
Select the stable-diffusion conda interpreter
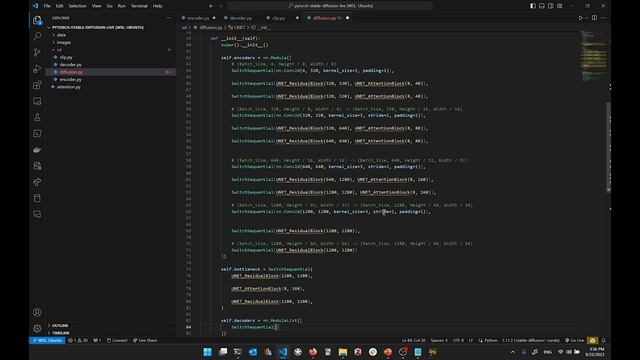tap(531, 340)
